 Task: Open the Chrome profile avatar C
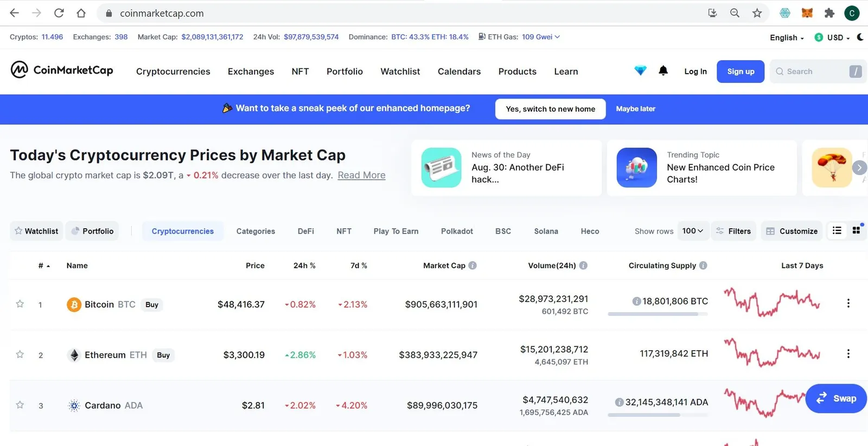(852, 13)
